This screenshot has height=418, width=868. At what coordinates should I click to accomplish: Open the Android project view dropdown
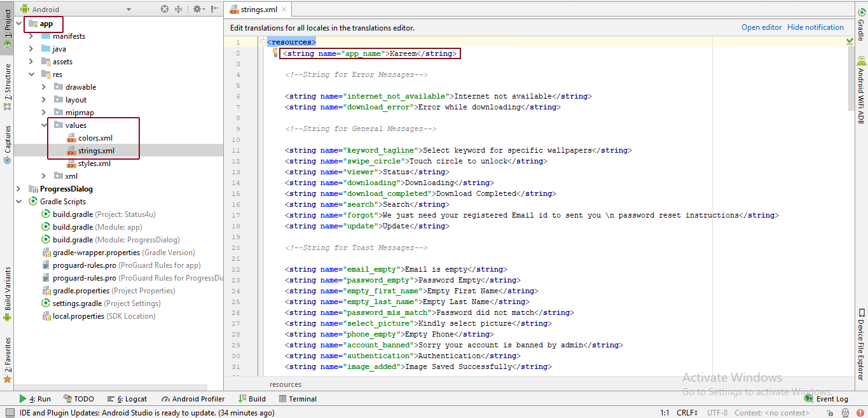[128, 10]
